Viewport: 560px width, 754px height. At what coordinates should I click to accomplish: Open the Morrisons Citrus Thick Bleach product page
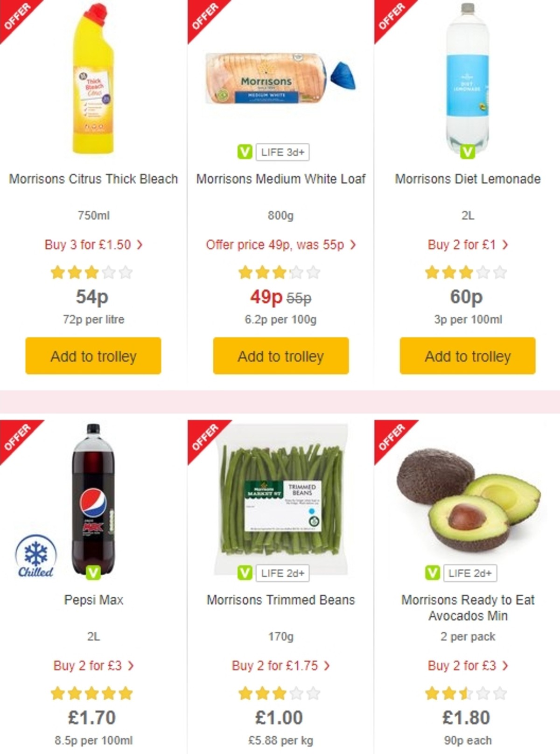(93, 179)
